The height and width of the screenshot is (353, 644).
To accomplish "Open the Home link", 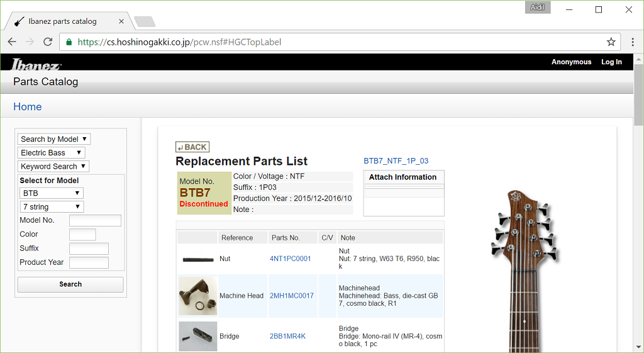I will (x=28, y=107).
